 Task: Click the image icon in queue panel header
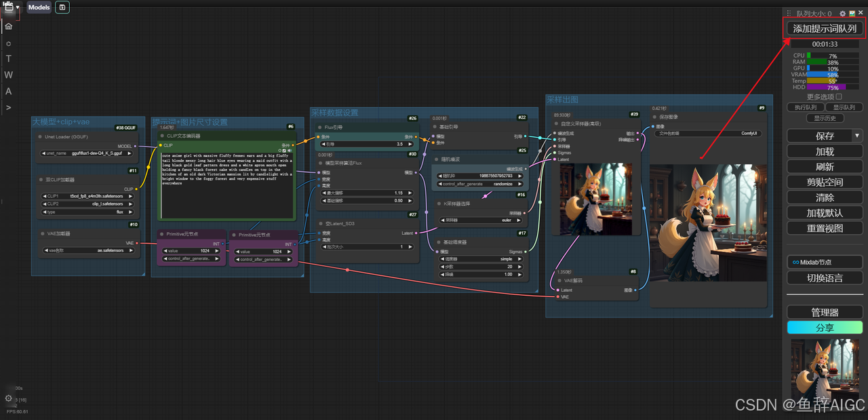pyautogui.click(x=852, y=13)
